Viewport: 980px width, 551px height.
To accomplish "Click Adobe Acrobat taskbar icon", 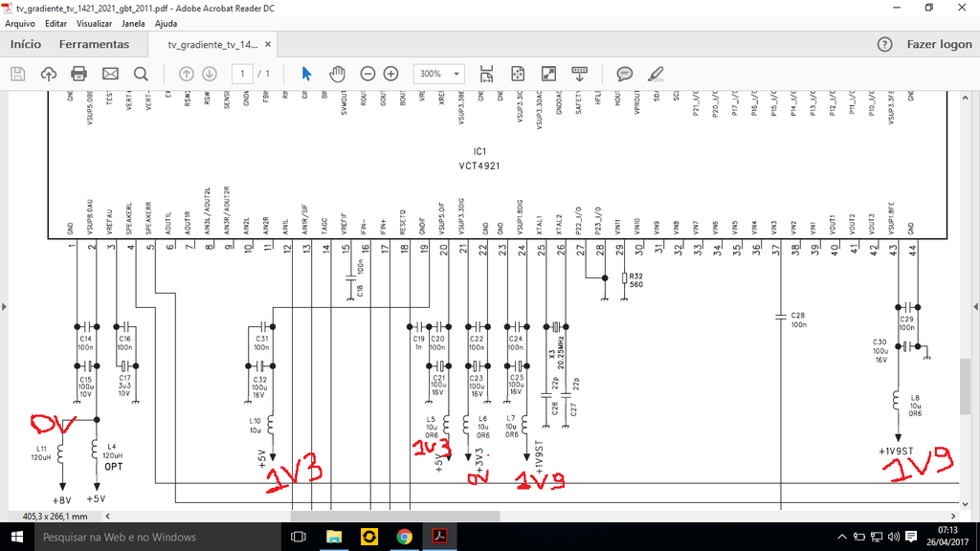I will [439, 538].
